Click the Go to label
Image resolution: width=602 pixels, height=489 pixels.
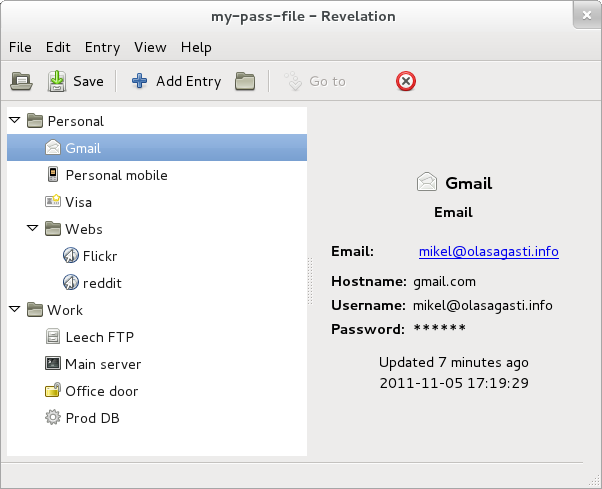coord(327,81)
